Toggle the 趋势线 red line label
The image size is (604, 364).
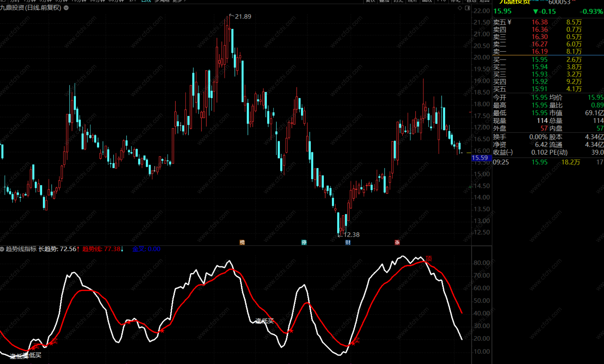click(101, 249)
